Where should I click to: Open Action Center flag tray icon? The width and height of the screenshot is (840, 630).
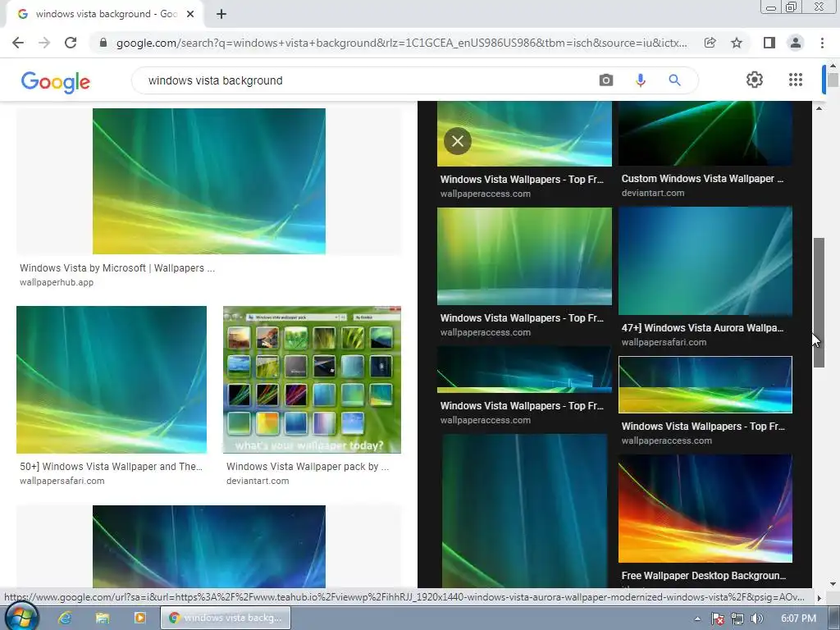coord(717,619)
